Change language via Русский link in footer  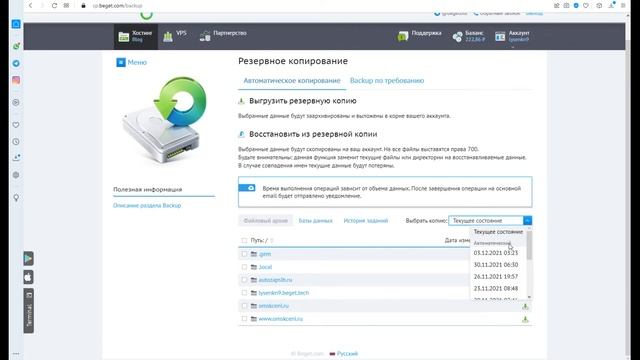347,353
